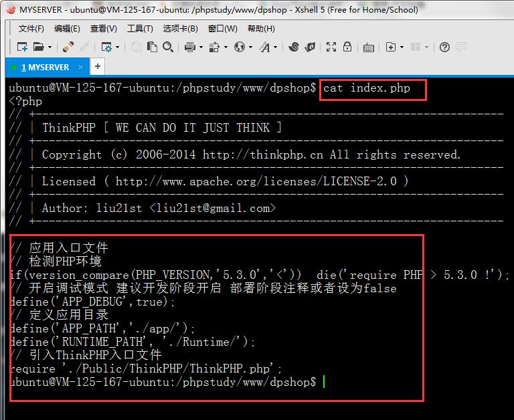This screenshot has width=514, height=420.
Task: Create a new session with toolbar icon
Action: (x=22, y=47)
